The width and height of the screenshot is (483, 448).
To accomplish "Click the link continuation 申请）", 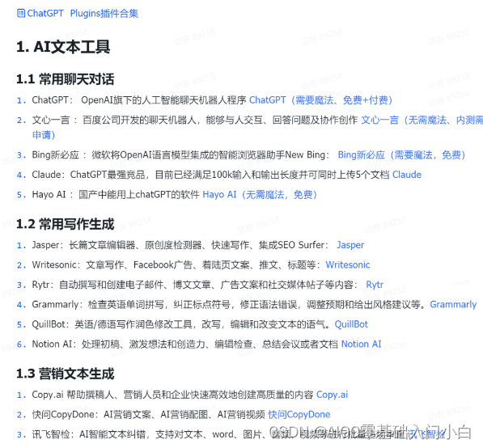I will (x=44, y=135).
